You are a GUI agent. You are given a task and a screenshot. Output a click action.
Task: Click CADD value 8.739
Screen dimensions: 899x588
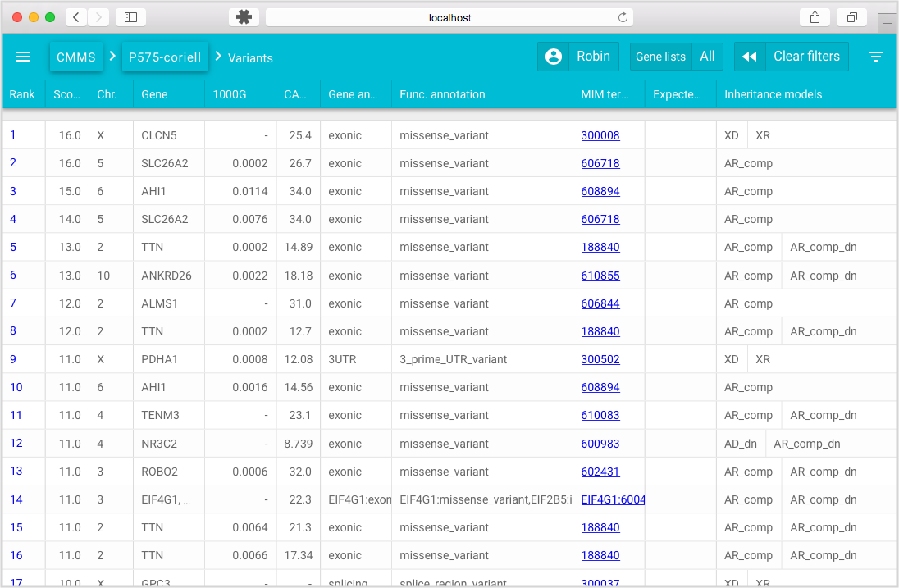pyautogui.click(x=298, y=444)
